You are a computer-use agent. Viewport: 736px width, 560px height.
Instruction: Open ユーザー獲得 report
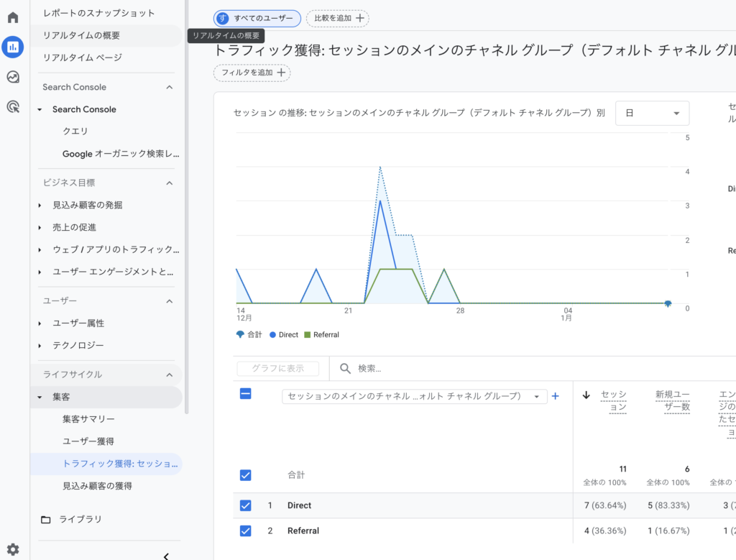pos(88,441)
